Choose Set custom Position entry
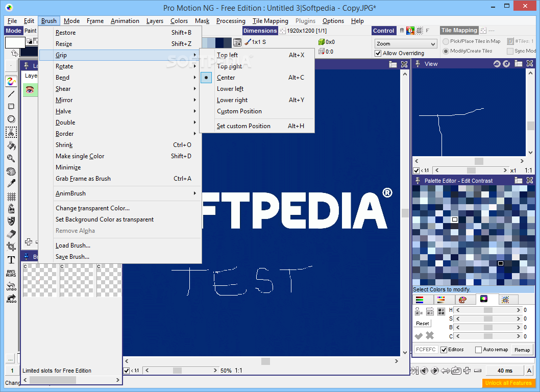Screen dimensions: 540x392 [257, 126]
